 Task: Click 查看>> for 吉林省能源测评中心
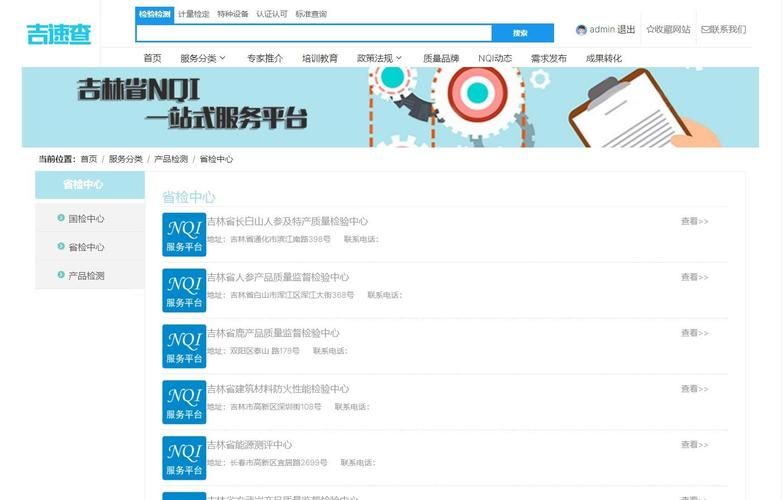pos(694,445)
